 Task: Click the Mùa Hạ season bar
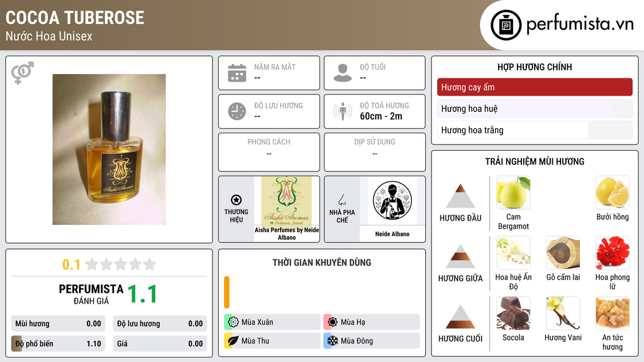[x=372, y=322]
